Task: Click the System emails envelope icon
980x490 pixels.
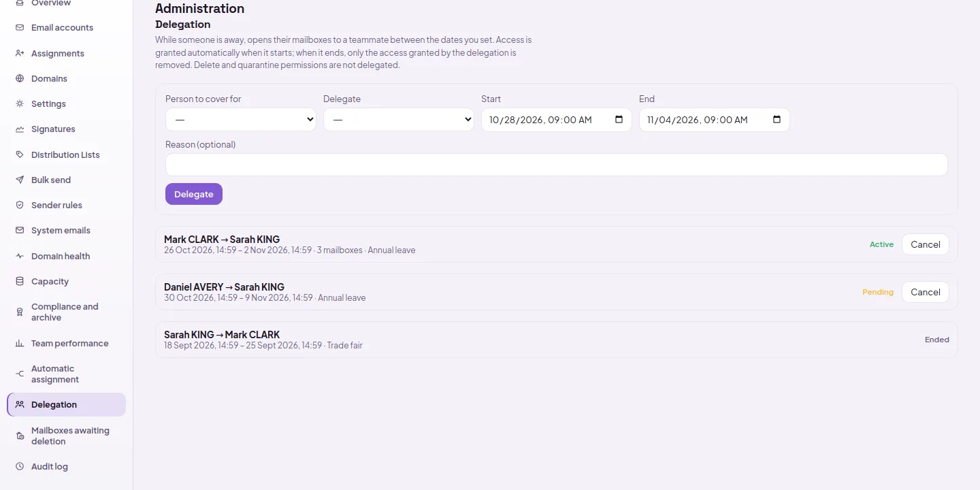Action: pyautogui.click(x=20, y=231)
